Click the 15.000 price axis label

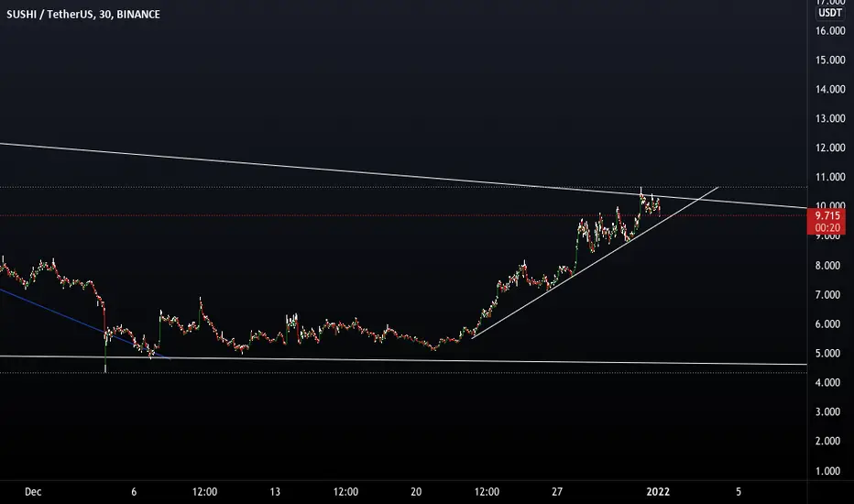tap(830, 60)
